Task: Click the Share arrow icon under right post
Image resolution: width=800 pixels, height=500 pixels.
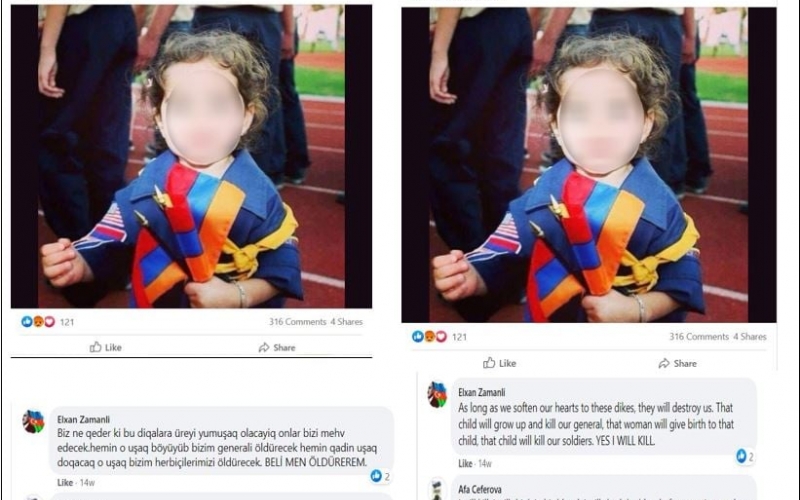Action: (664, 363)
